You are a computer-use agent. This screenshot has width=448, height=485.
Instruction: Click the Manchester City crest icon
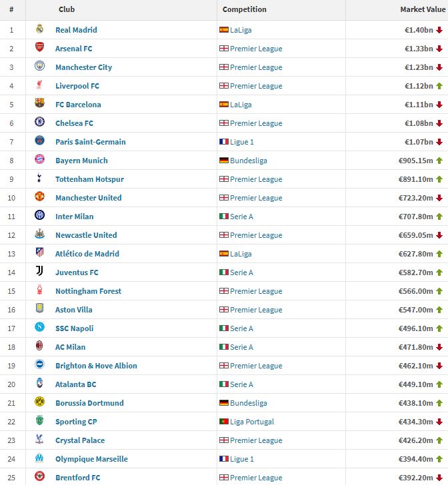coord(39,67)
